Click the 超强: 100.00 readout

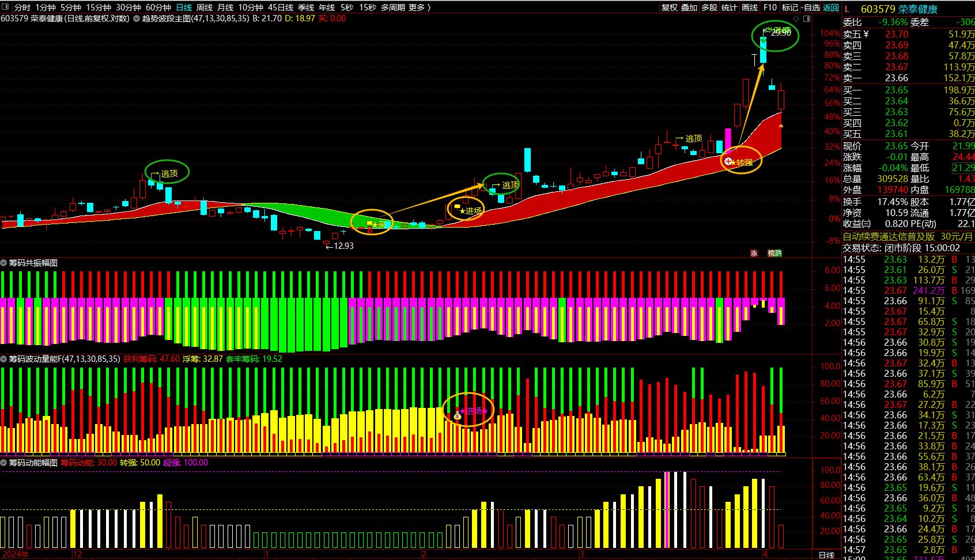click(x=186, y=463)
